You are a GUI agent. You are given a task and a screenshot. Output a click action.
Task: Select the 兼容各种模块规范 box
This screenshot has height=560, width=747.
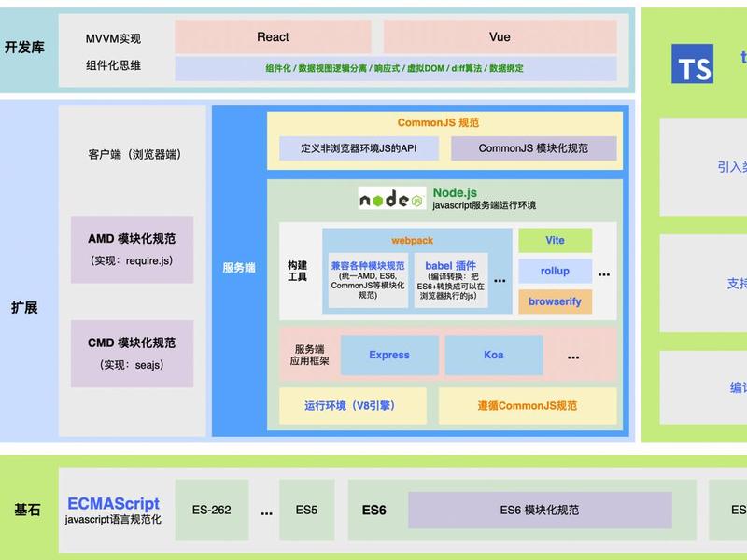368,281
